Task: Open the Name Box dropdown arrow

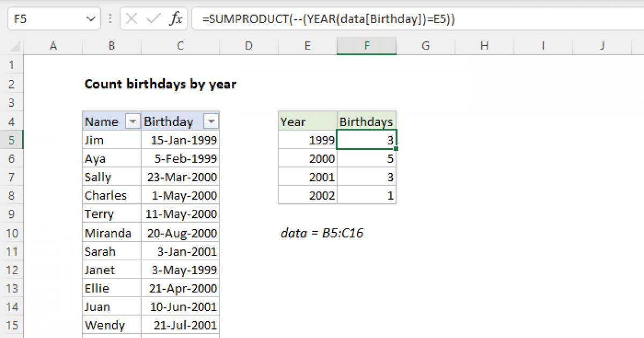Action: (x=90, y=18)
